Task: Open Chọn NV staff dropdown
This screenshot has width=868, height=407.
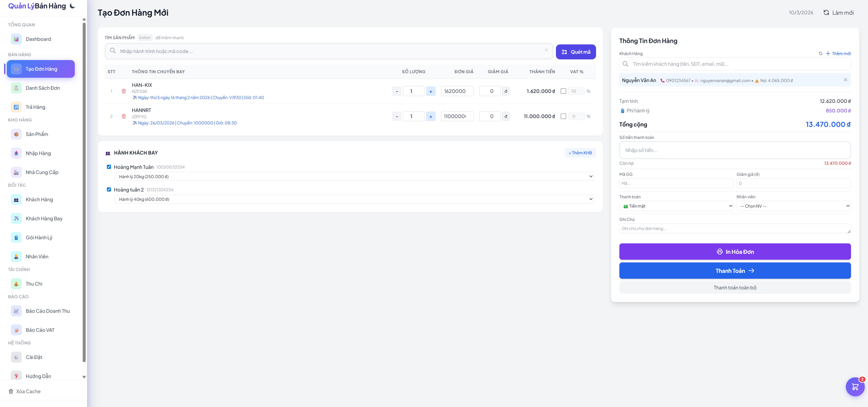Action: pyautogui.click(x=793, y=206)
